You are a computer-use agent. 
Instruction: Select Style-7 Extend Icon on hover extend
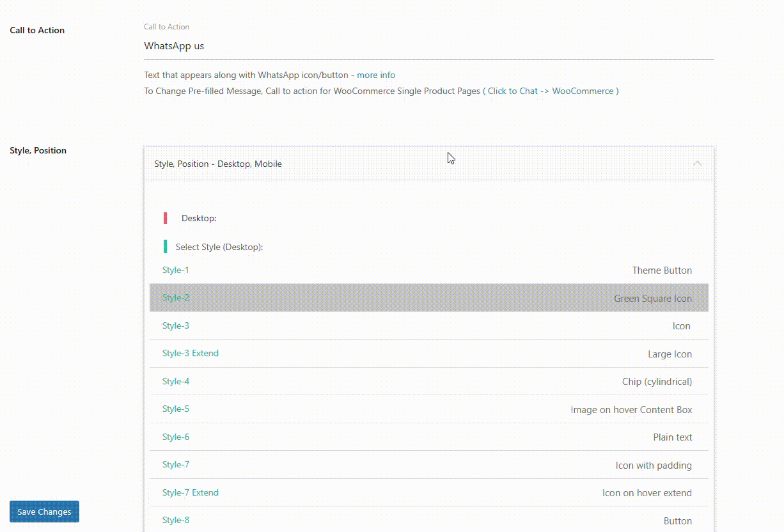point(428,493)
